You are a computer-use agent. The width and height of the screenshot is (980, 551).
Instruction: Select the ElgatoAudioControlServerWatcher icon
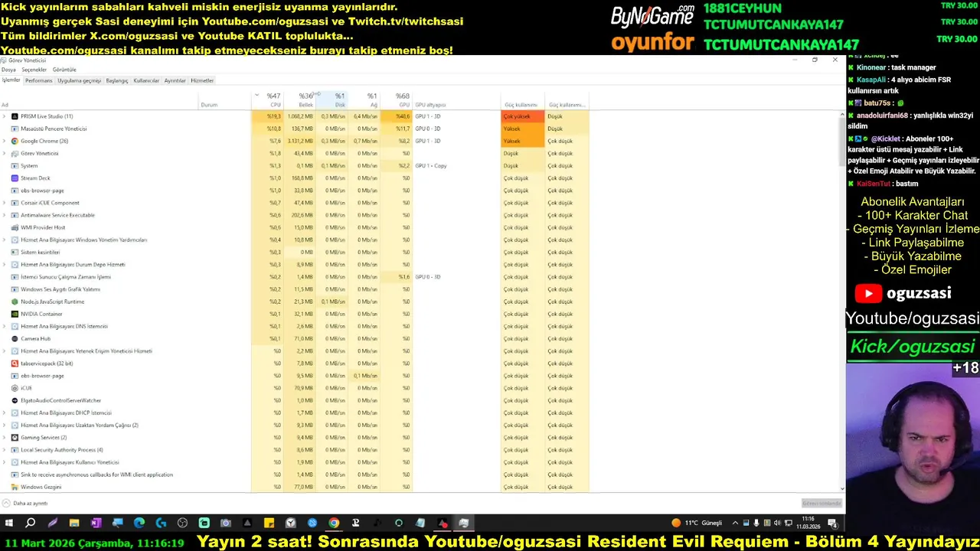click(x=15, y=400)
